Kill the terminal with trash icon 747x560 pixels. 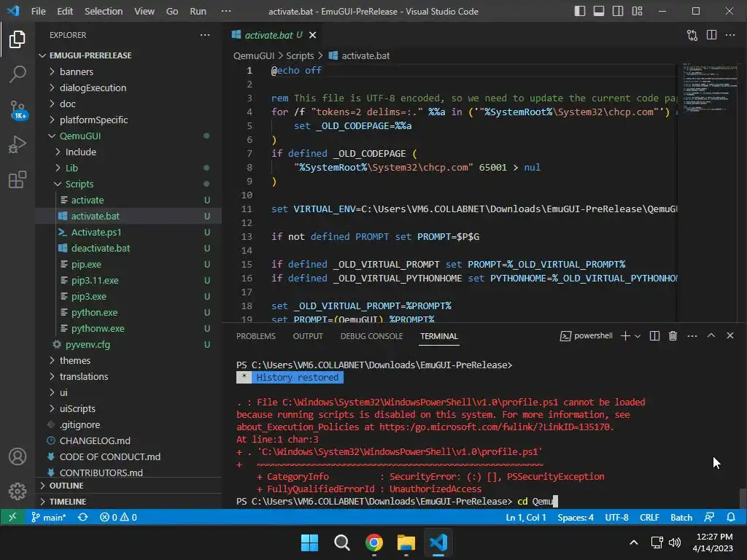tap(673, 335)
